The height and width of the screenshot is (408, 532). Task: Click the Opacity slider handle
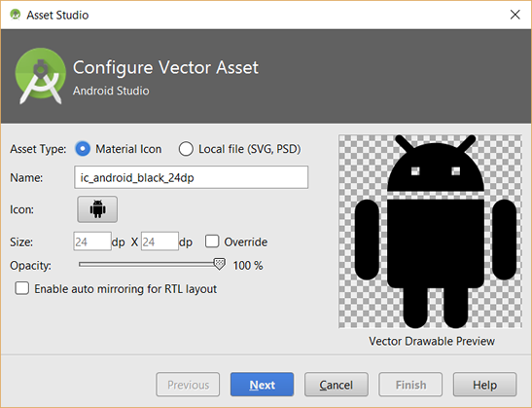point(220,264)
